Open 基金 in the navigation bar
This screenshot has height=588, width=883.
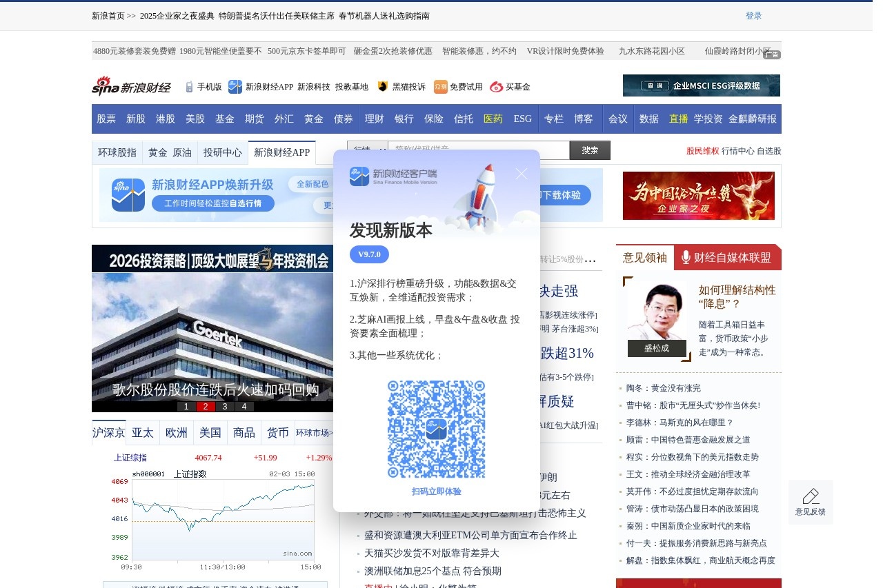tap(225, 119)
